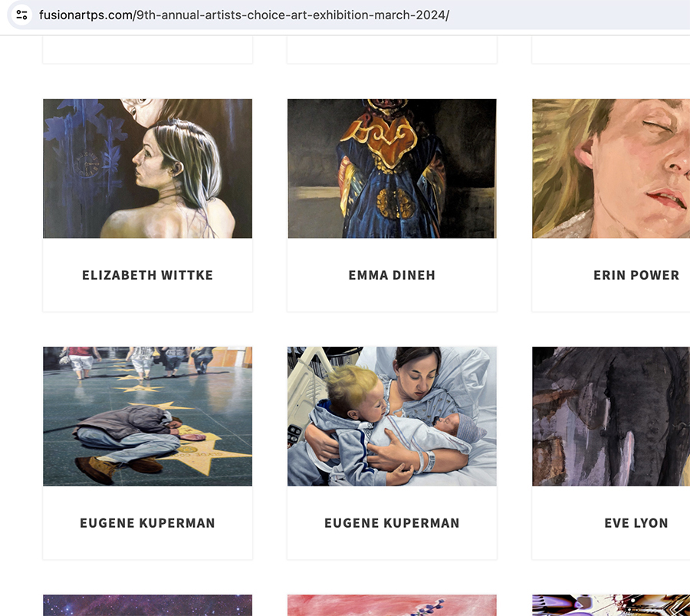The width and height of the screenshot is (690, 616).
Task: Click Eugene Kuperman name under hospital painting
Action: (392, 523)
